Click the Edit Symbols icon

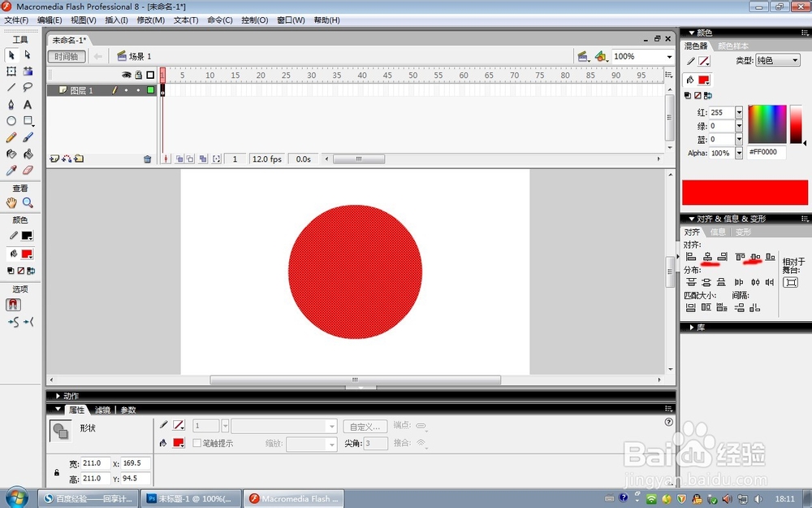tap(601, 57)
